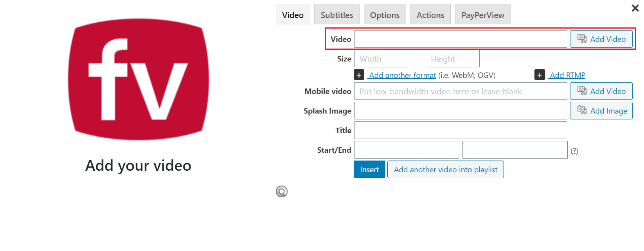This screenshot has width=644, height=251.
Task: Open the Subtitles tab
Action: point(337,15)
